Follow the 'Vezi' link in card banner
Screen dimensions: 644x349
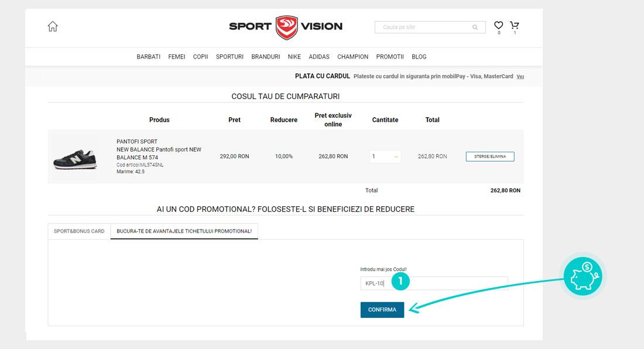coord(520,76)
